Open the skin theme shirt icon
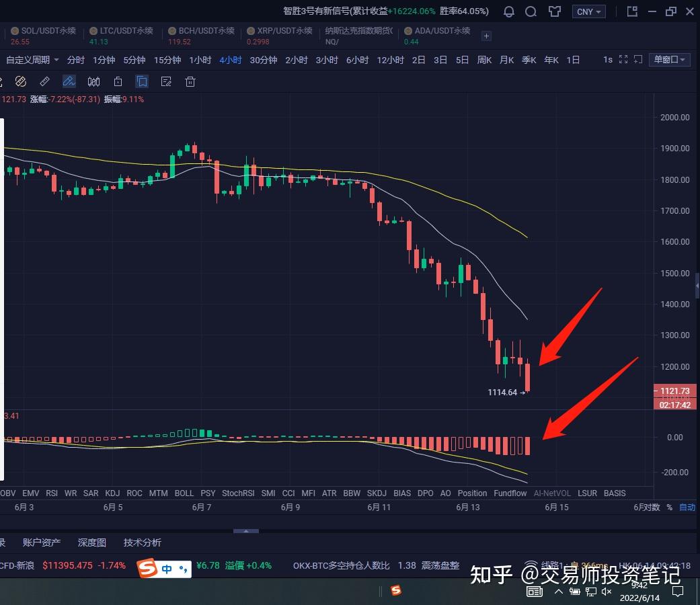The image size is (700, 605). pos(555,11)
